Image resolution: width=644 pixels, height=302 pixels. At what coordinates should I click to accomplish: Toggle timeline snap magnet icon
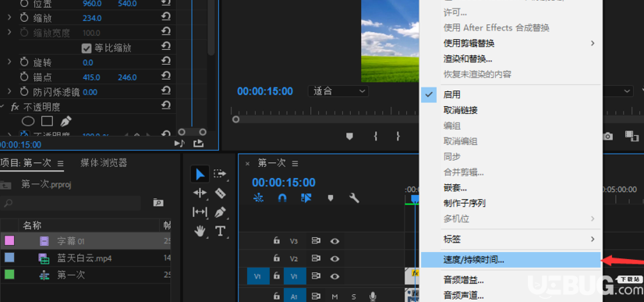282,198
